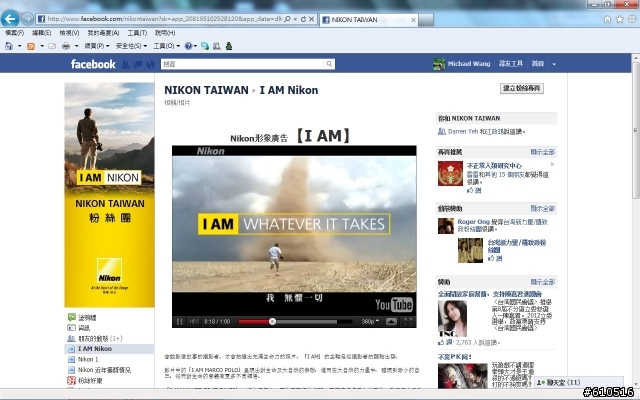Click the blue help question mark icon
The image size is (640, 400).
(188, 46)
